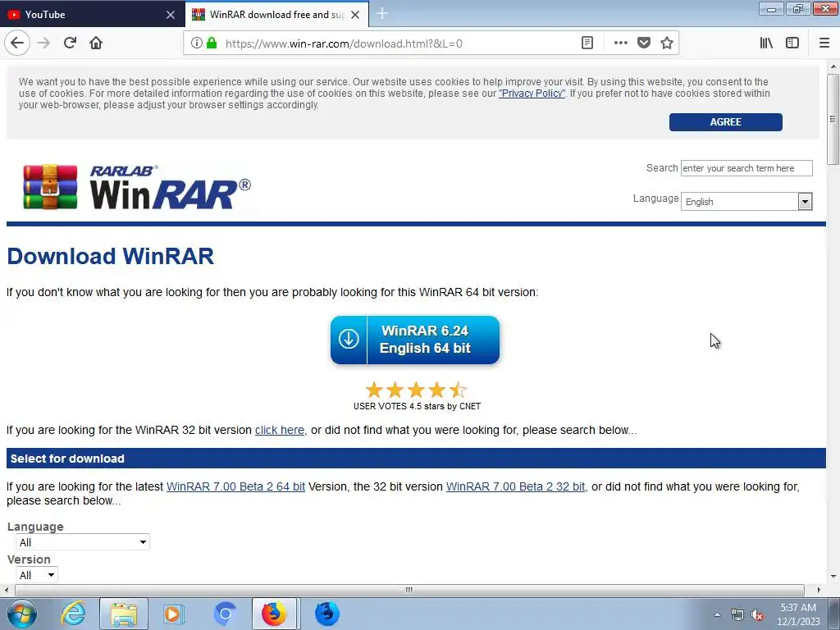Click the green secure connection padlock
Image resolution: width=840 pixels, height=630 pixels.
pos(212,43)
